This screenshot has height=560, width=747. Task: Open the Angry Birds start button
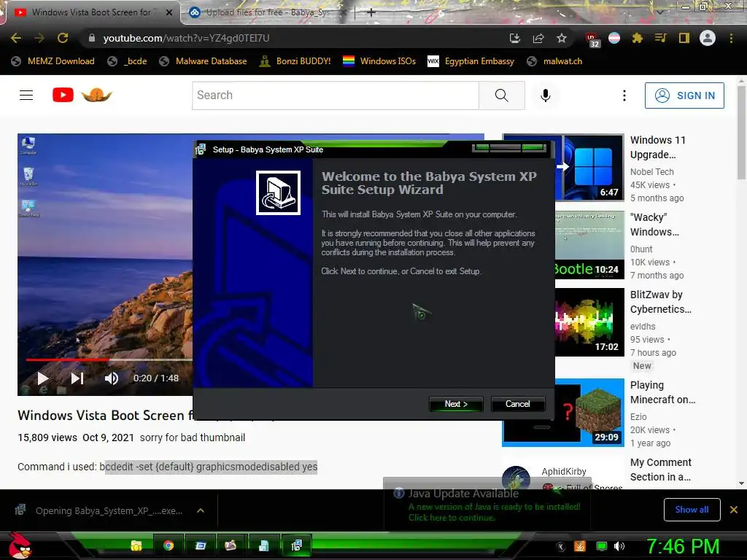click(x=20, y=545)
